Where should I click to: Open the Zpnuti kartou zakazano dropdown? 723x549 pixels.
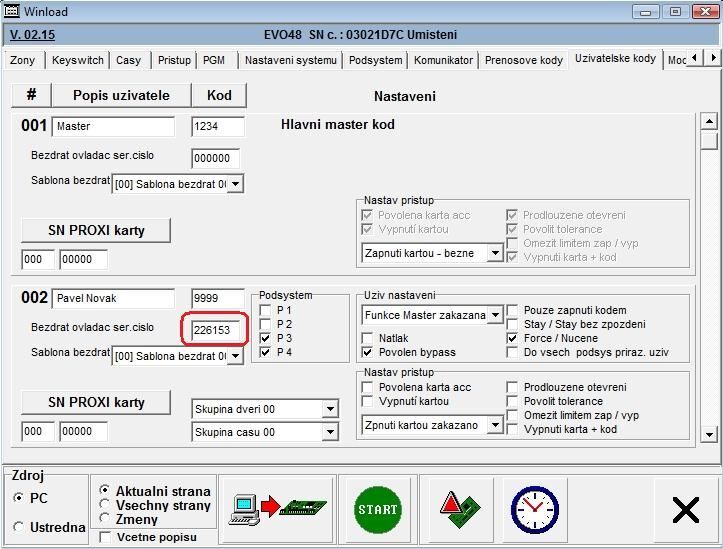(494, 425)
